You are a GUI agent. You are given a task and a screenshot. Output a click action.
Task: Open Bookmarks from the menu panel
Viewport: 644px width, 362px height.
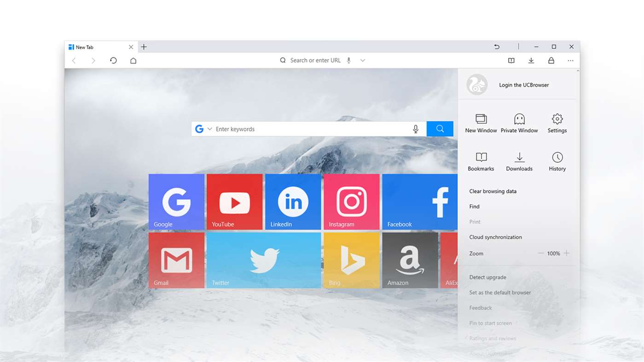(x=481, y=161)
